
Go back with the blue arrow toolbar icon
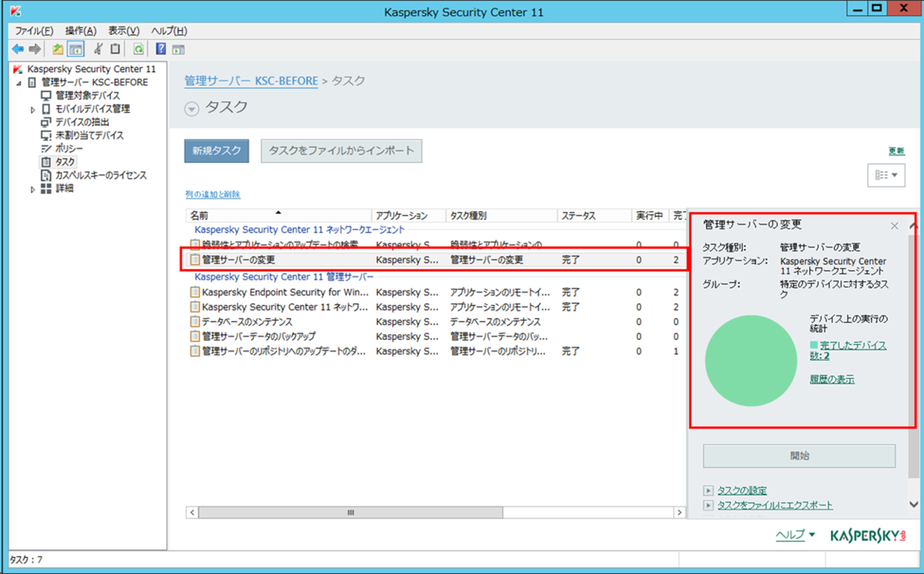(18, 48)
